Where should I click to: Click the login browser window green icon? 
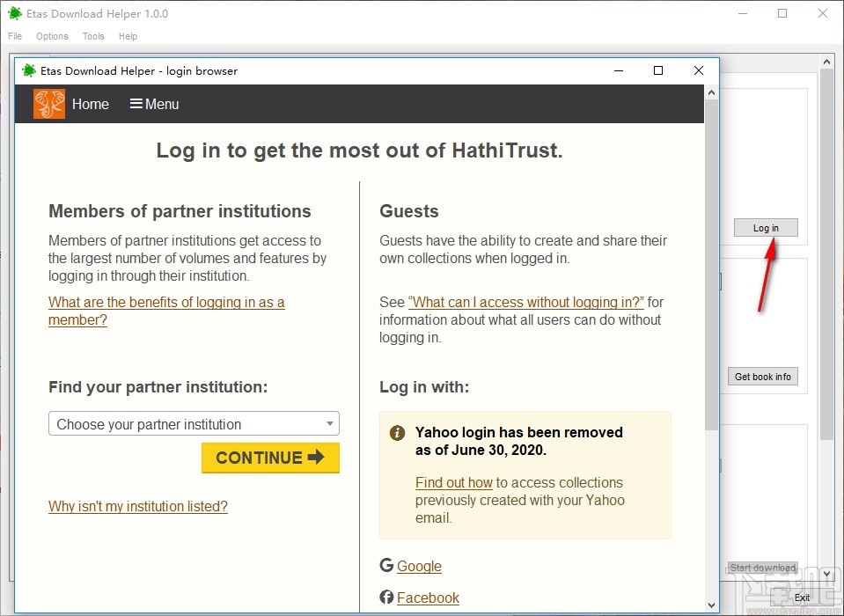tap(29, 70)
